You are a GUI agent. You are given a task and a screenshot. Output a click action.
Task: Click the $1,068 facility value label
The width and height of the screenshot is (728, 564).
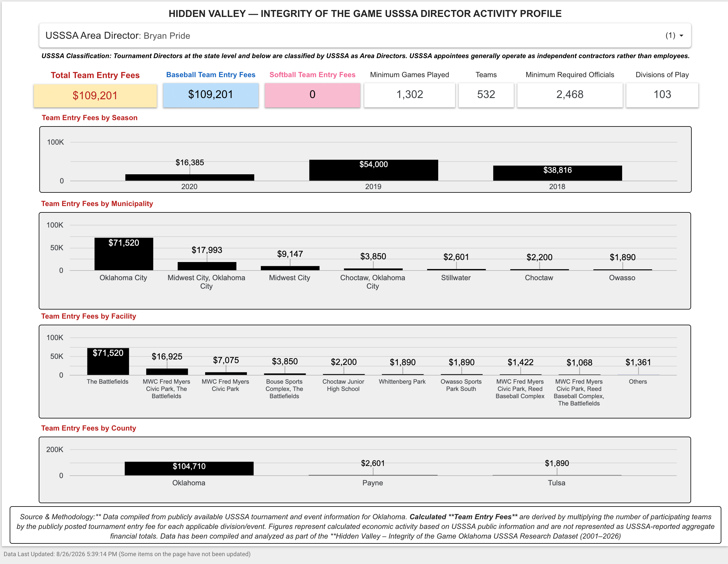click(580, 363)
